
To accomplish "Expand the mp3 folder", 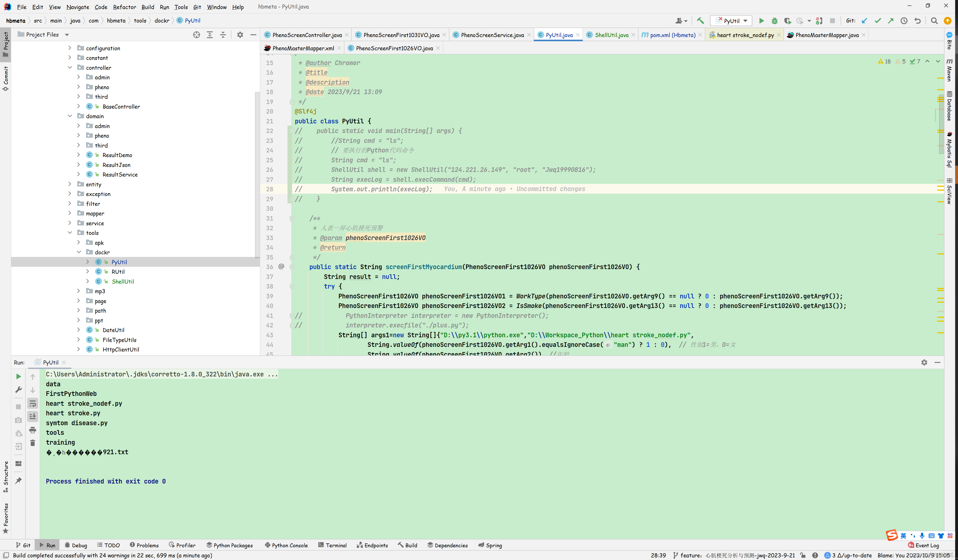I will [79, 291].
